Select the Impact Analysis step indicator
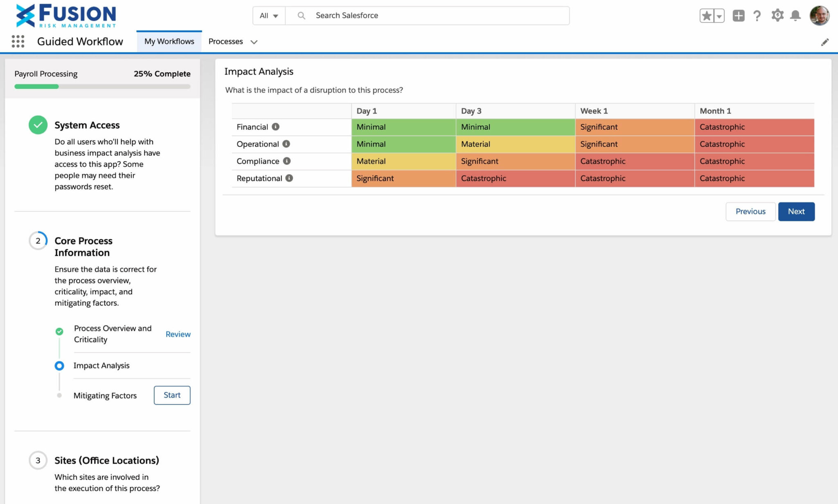Viewport: 838px width, 504px height. 59,365
